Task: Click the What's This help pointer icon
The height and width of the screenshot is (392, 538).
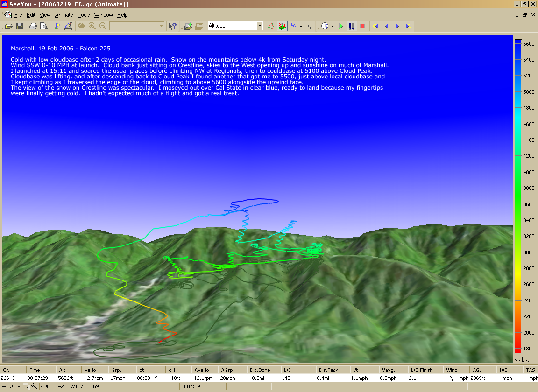Action: pyautogui.click(x=172, y=26)
